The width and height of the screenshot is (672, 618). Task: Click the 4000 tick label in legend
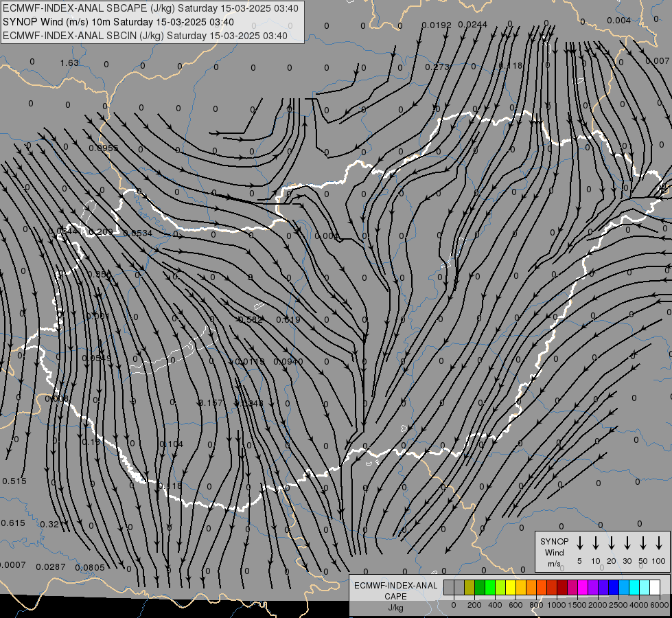point(639,605)
